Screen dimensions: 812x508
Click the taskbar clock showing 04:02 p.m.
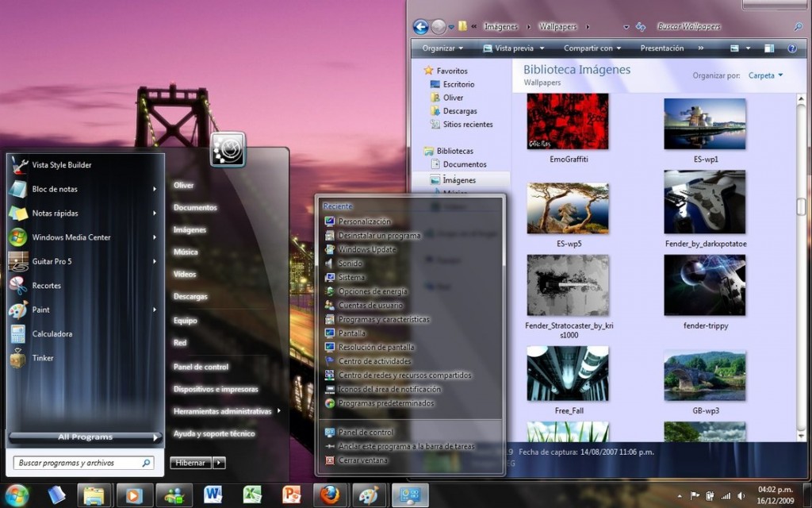776,495
